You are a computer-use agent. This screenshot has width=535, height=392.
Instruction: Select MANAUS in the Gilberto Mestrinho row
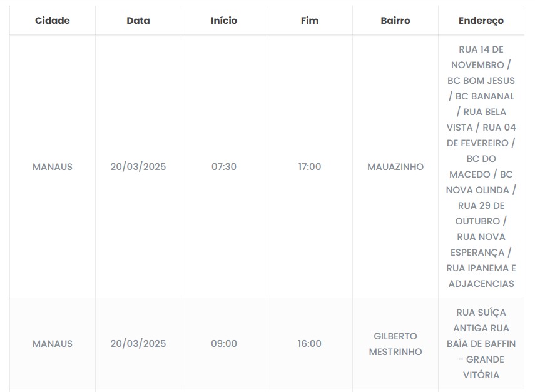53,344
